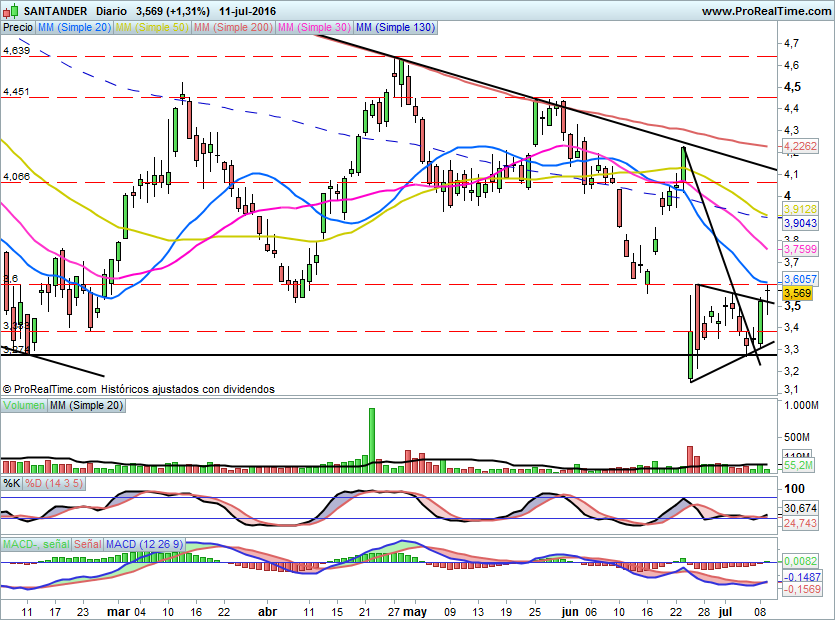This screenshot has width=835, height=620.
Task: Click the Diario timeframe label
Action: click(x=112, y=11)
